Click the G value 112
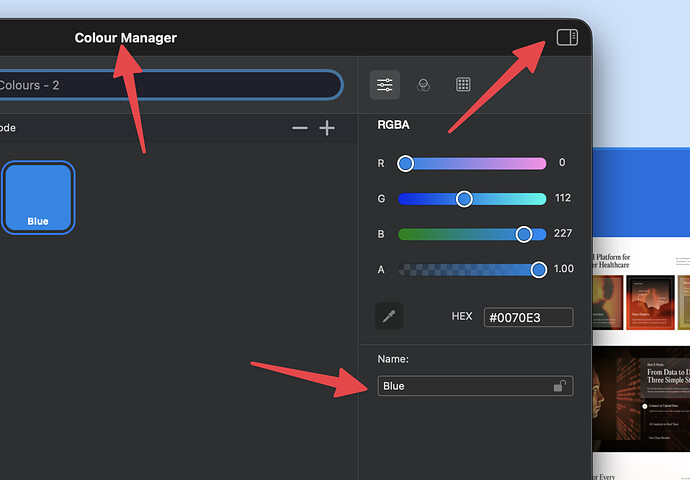 [x=563, y=198]
